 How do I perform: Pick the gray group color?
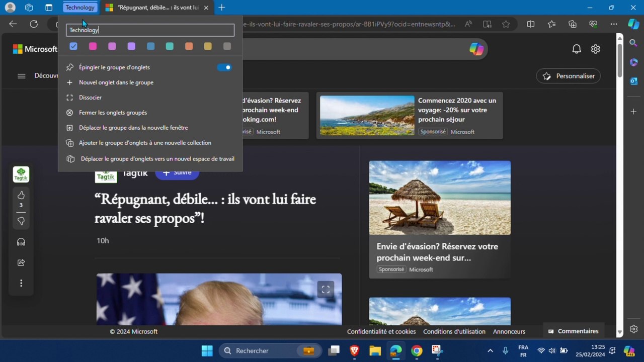click(x=227, y=46)
